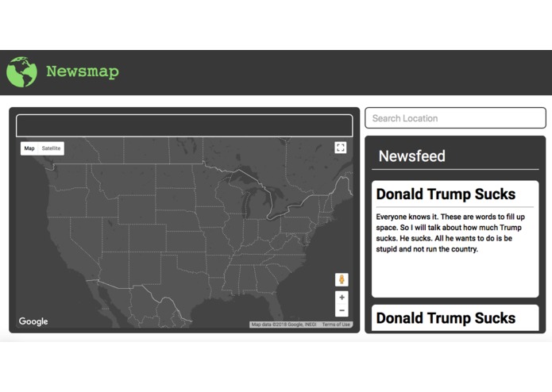Click the Newsmap title text

click(83, 71)
